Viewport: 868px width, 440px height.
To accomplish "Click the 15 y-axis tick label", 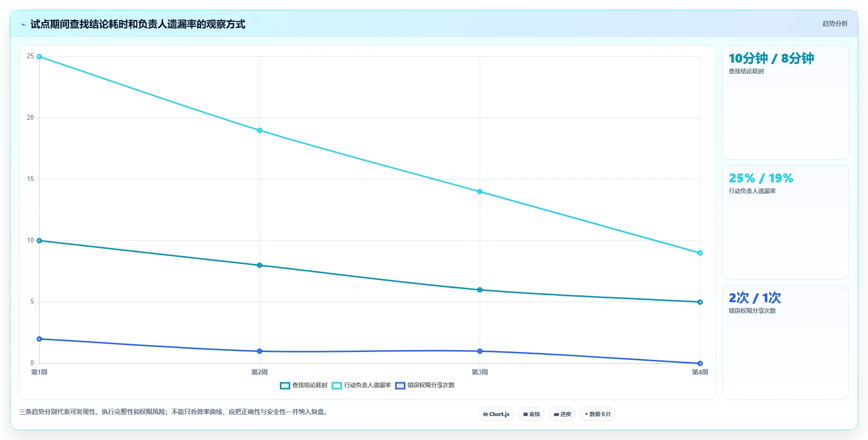I will point(30,179).
